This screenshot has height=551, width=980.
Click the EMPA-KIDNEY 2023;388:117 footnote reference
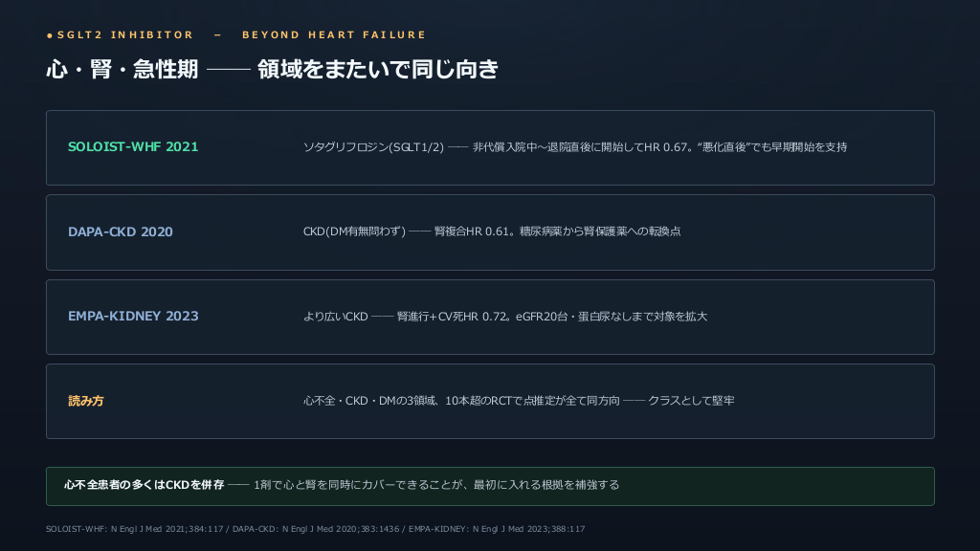click(x=497, y=529)
